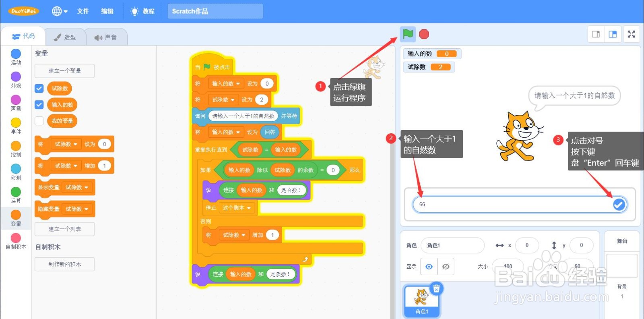Open the 编辑 menu
The image size is (644, 319).
tap(107, 11)
